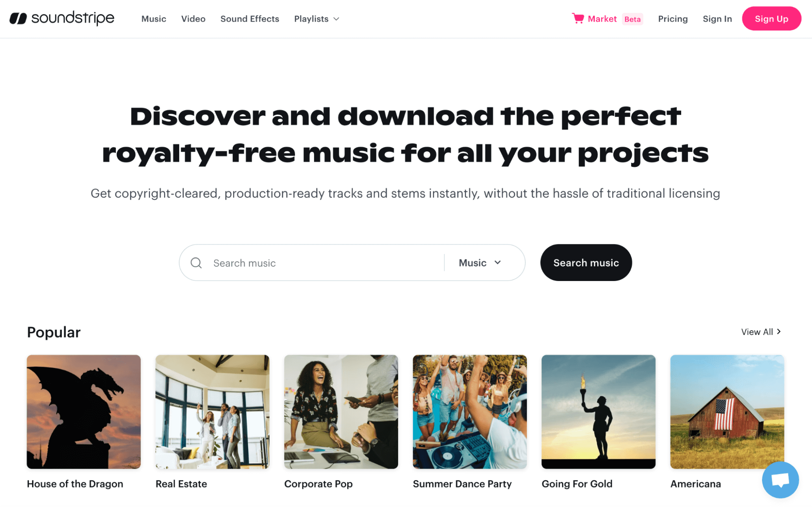
Task: Open the Pricing link
Action: pyautogui.click(x=673, y=19)
